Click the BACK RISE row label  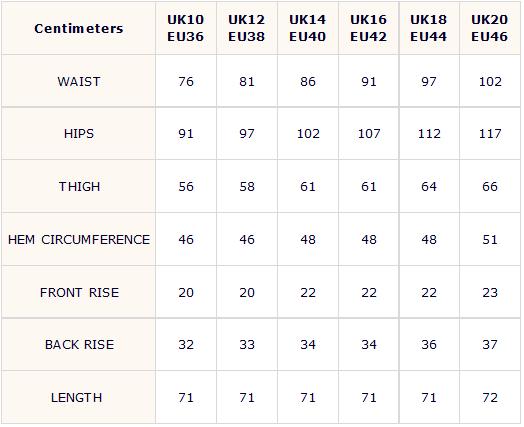(x=79, y=344)
